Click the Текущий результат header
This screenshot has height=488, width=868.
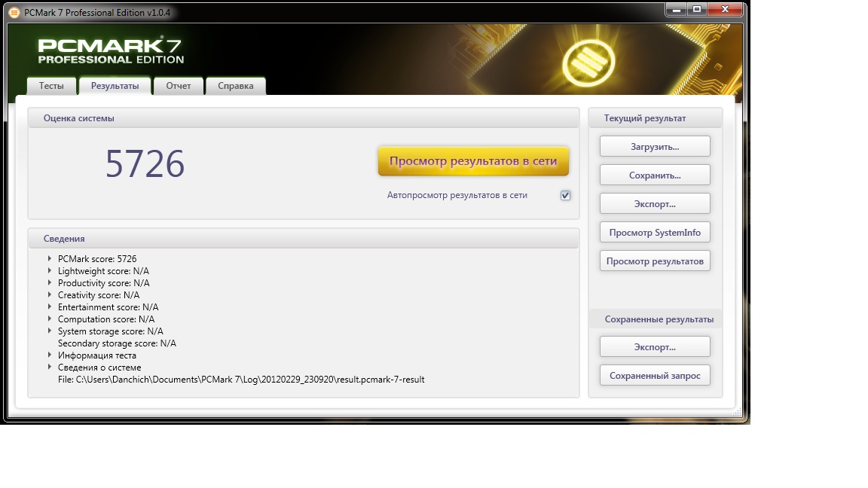pos(656,117)
